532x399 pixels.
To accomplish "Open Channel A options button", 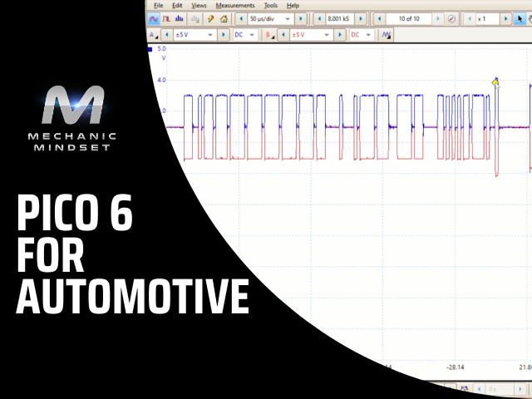I will [153, 35].
